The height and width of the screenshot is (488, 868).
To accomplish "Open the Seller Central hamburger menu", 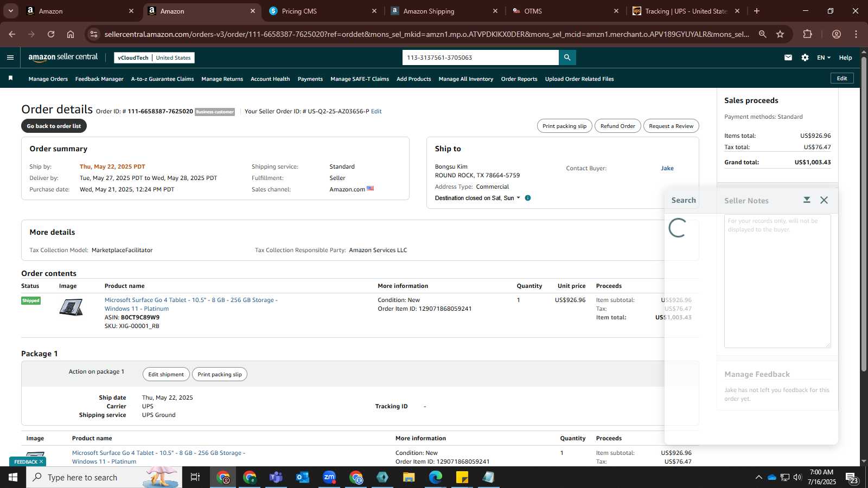I will pos(10,57).
